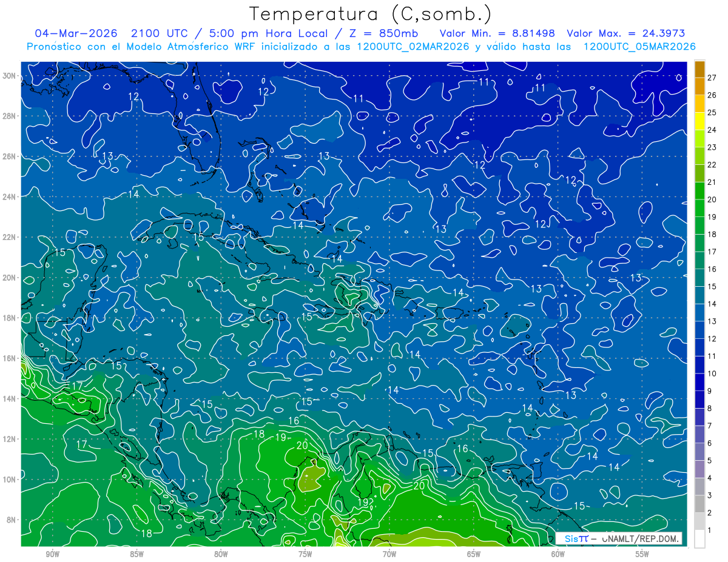
Task: Click the '30N' latitude axis label
Action: [x=9, y=76]
